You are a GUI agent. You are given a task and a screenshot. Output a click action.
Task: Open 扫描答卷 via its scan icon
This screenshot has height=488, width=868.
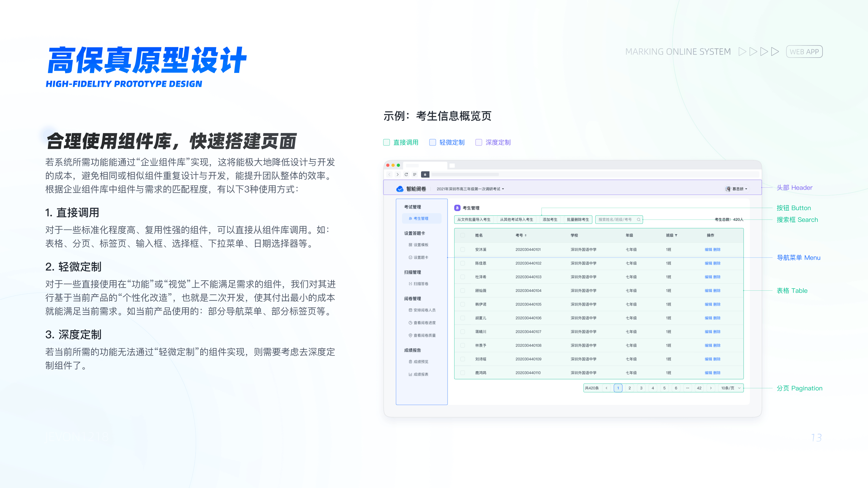pyautogui.click(x=410, y=283)
